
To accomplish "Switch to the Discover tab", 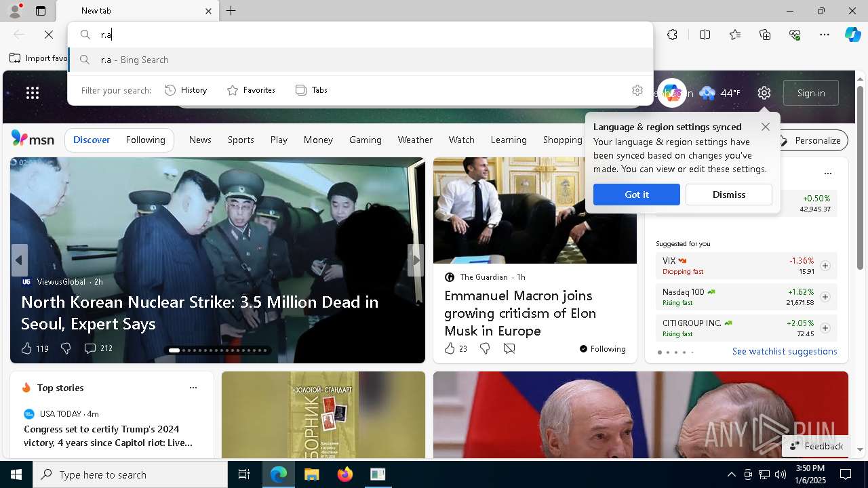I will pyautogui.click(x=92, y=140).
